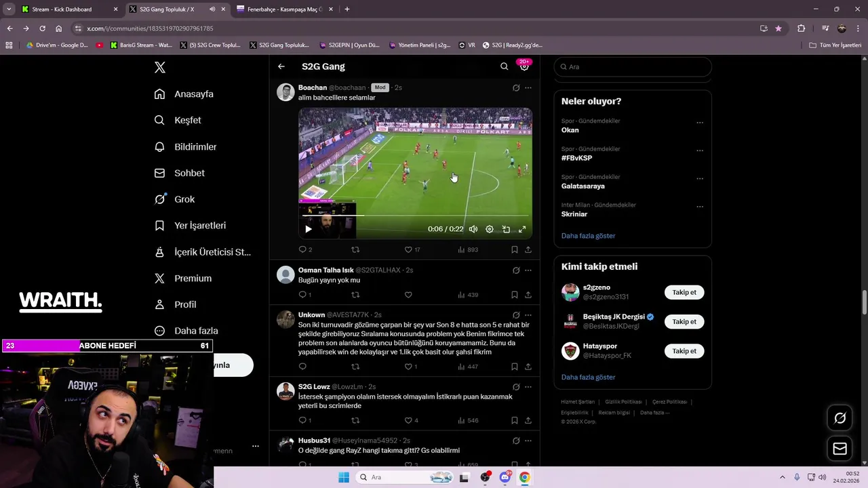868x488 pixels.
Task: Bookmark Boachan's post
Action: [514, 249]
